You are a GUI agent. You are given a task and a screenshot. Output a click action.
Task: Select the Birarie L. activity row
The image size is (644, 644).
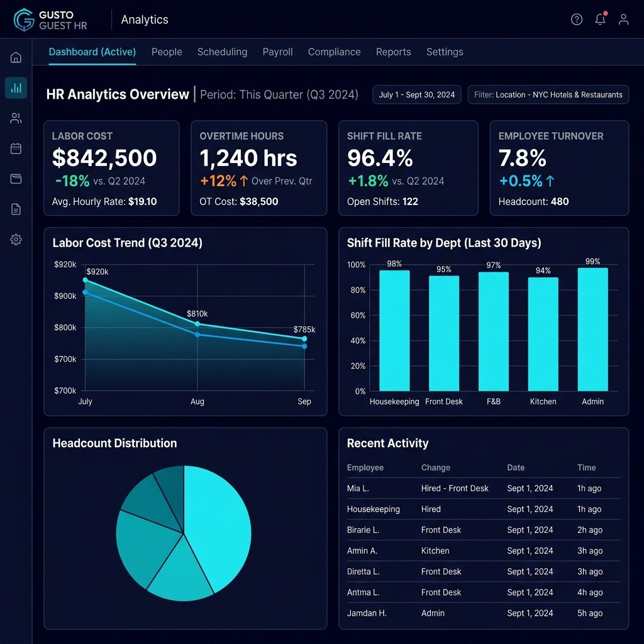(x=484, y=530)
